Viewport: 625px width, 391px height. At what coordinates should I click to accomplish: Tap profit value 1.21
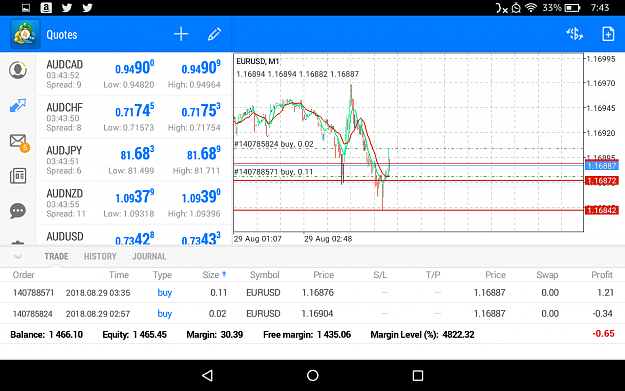pos(605,293)
